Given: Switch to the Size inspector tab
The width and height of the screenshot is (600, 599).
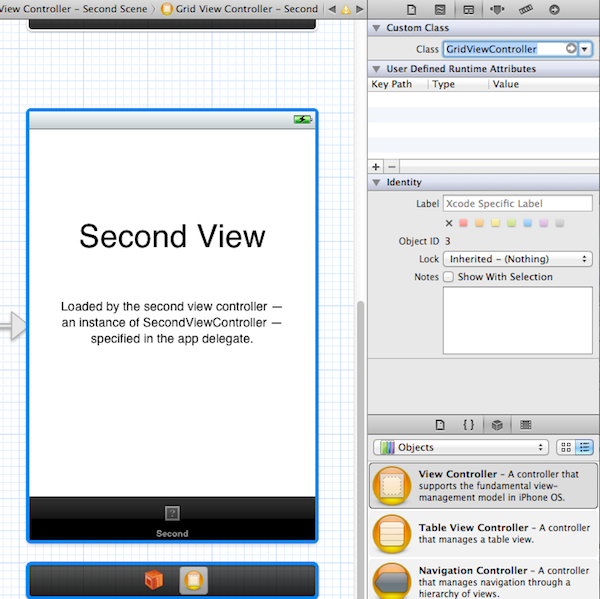Looking at the screenshot, I should tap(526, 9).
